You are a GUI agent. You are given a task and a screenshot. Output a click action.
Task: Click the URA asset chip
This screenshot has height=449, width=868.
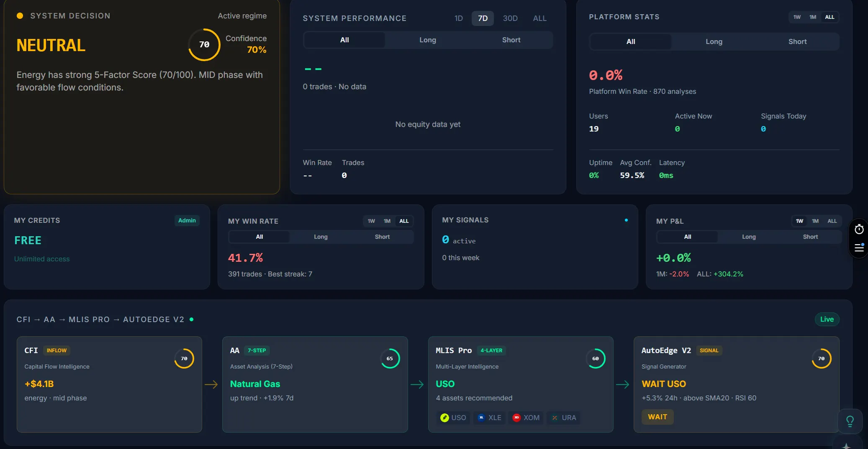(563, 418)
